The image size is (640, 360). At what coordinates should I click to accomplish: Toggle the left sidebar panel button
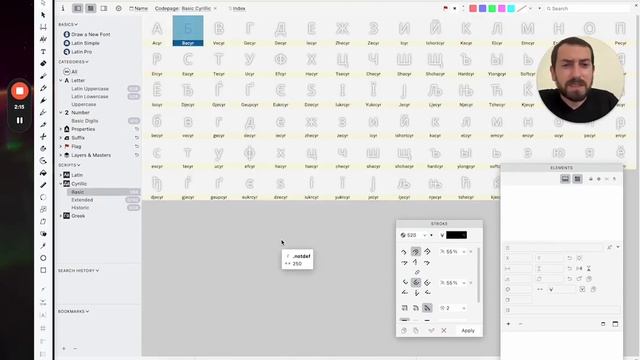click(78, 8)
